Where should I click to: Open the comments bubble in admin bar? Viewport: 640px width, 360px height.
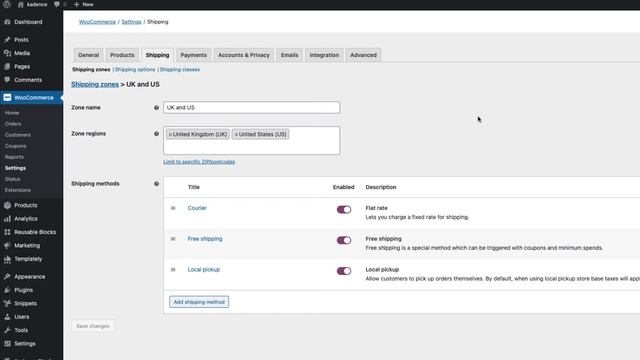coord(57,4)
